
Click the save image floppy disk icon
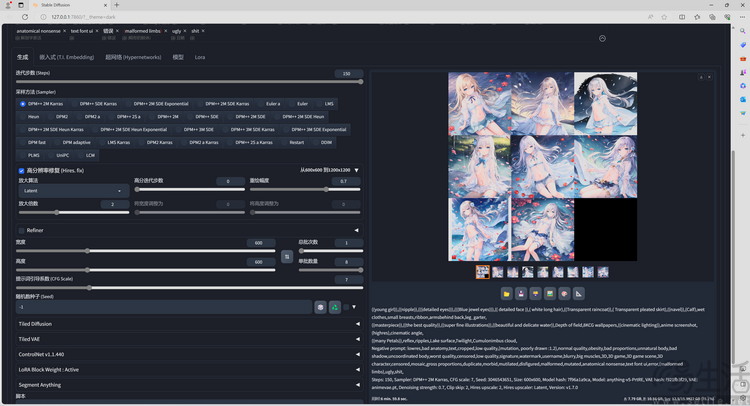point(521,294)
